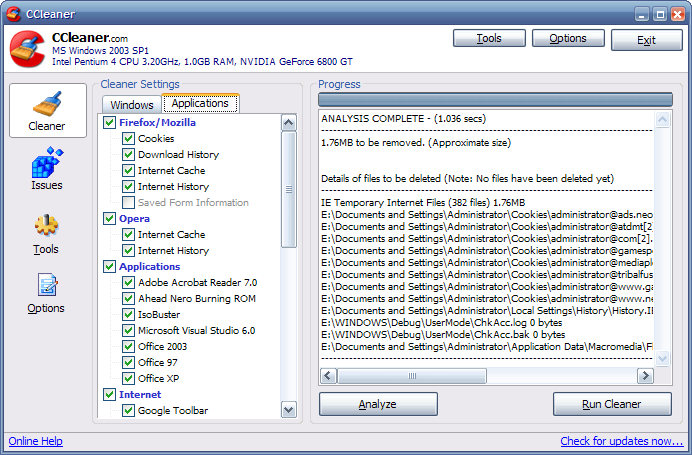692x455 pixels.
Task: Open the Options notepad icon in sidebar
Action: coord(47,285)
